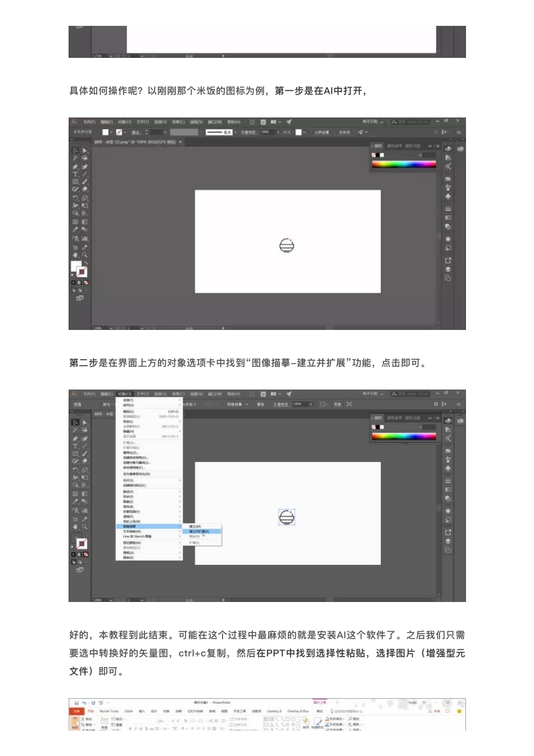Click the 文档设置 button in upper Illustrator

click(322, 132)
